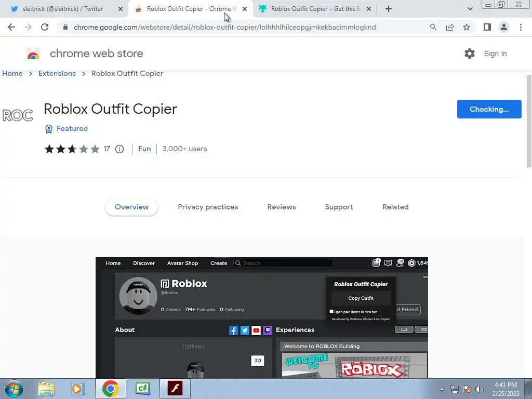Switch to the Roblox Outfit Copier Get this Extension tab
The width and height of the screenshot is (532, 399).
pyautogui.click(x=315, y=9)
